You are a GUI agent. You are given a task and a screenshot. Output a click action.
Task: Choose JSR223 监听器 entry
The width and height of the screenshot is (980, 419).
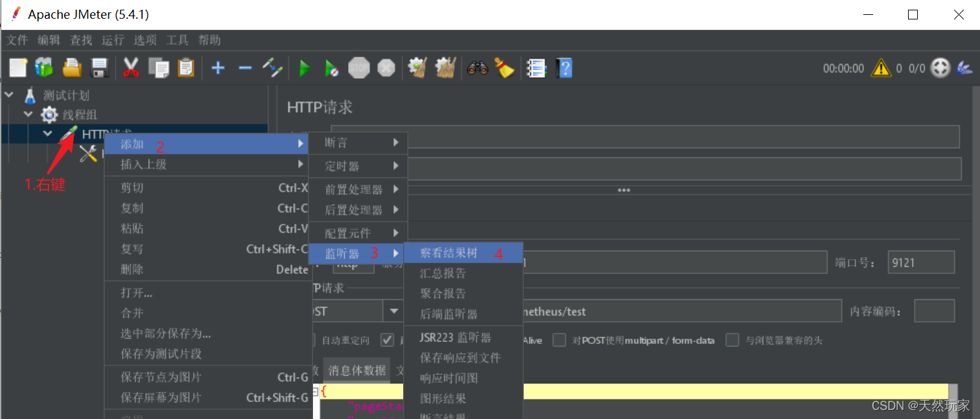point(463,337)
